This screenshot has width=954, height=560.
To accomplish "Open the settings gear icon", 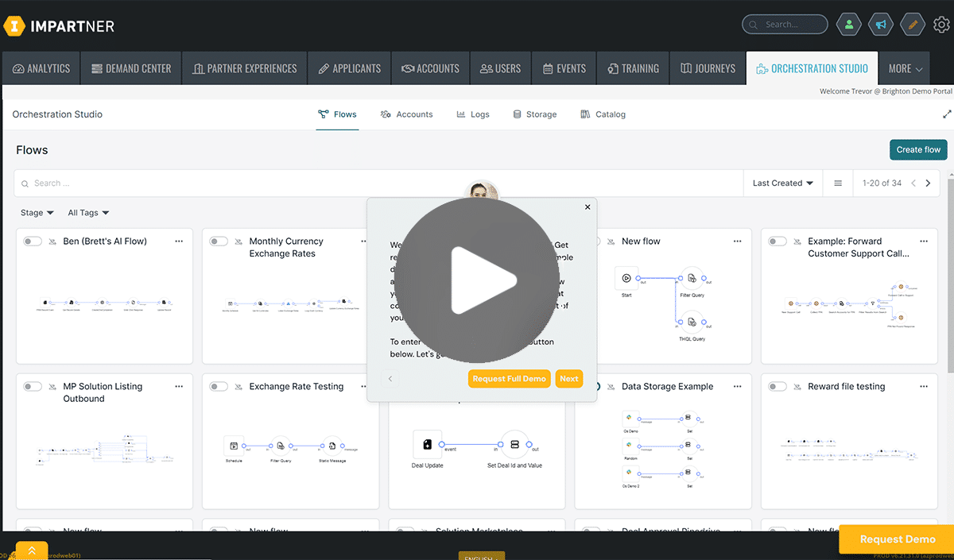I will pyautogui.click(x=941, y=25).
